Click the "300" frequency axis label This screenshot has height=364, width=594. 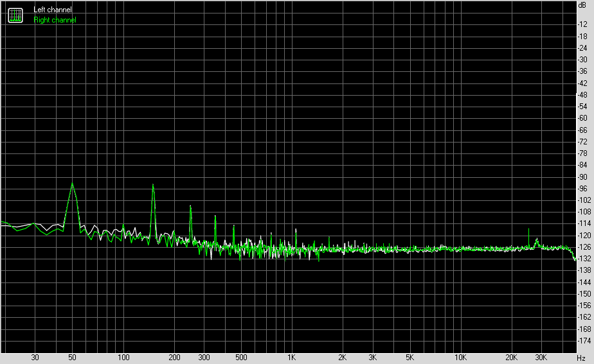pyautogui.click(x=204, y=358)
